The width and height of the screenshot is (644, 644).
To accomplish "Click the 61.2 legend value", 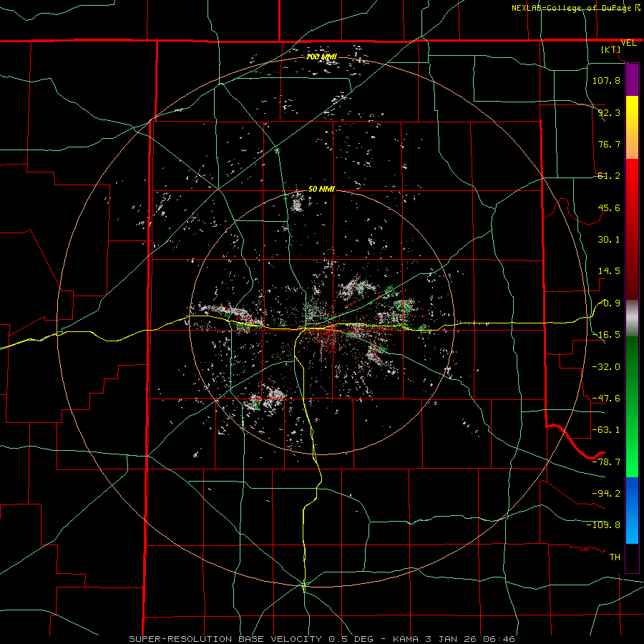I will tap(609, 176).
